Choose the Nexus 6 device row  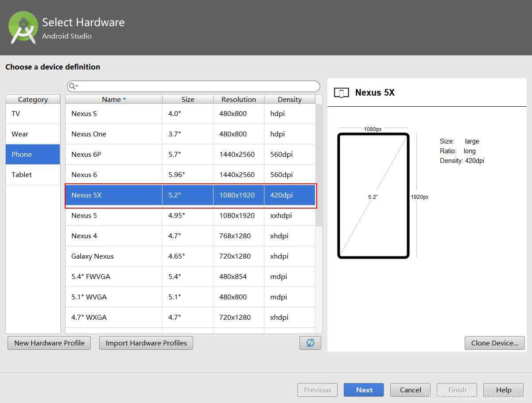pyautogui.click(x=190, y=175)
